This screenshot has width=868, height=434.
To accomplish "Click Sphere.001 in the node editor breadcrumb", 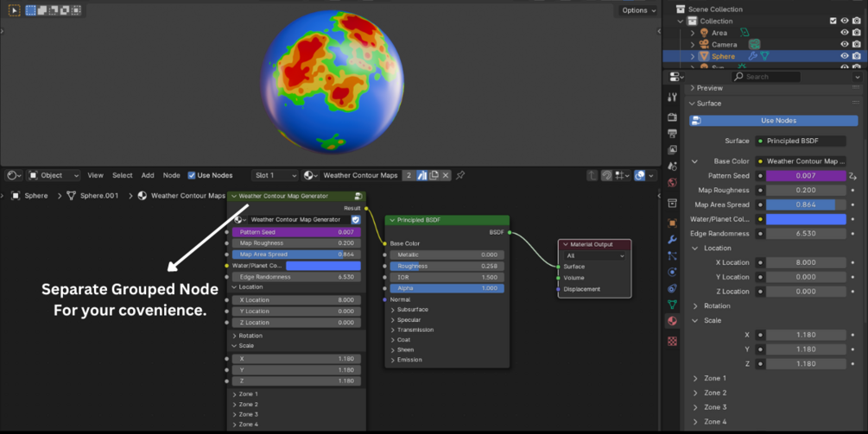I will (x=98, y=196).
